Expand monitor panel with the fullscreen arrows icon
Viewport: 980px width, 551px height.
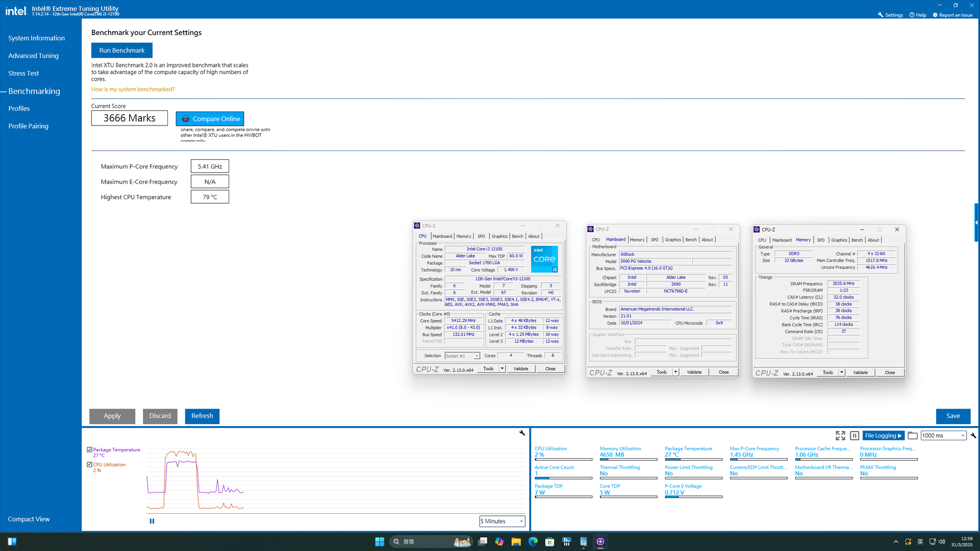tap(840, 436)
